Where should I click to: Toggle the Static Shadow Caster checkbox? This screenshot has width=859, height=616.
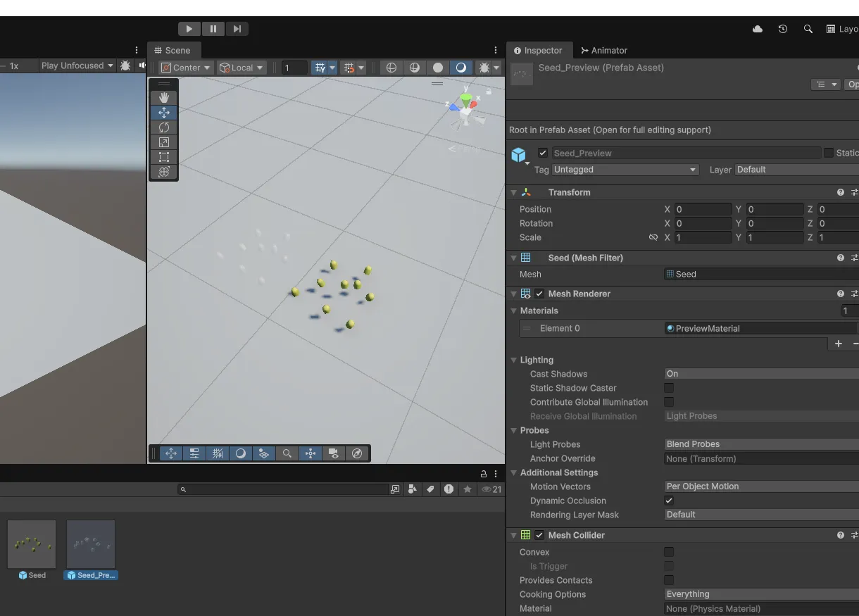point(669,388)
